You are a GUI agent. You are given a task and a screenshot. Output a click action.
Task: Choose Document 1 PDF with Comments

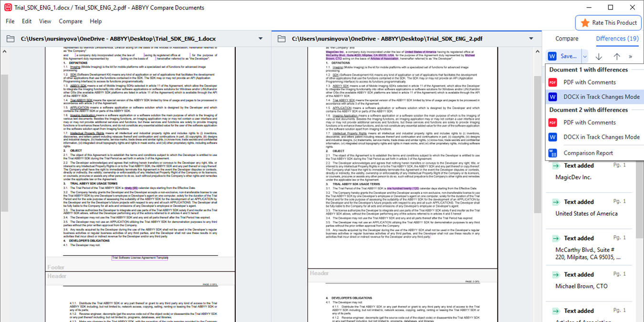pos(594,83)
